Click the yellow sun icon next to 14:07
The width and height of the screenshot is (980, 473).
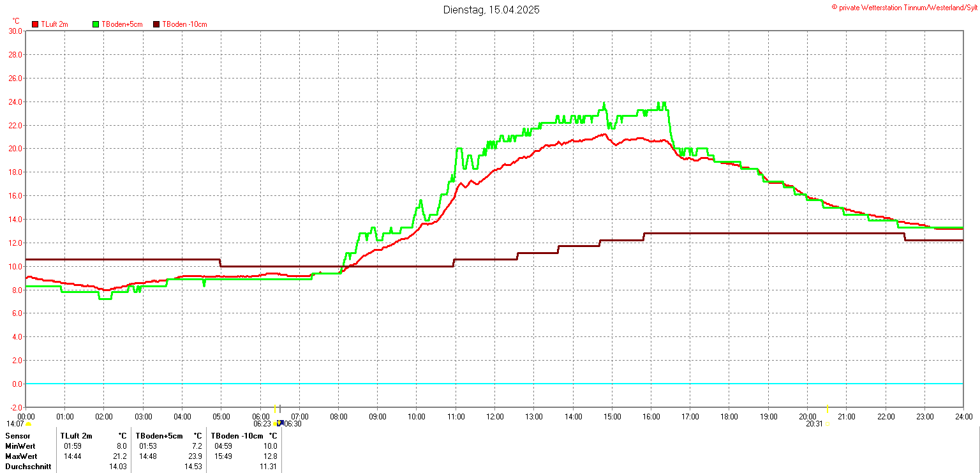[x=29, y=424]
